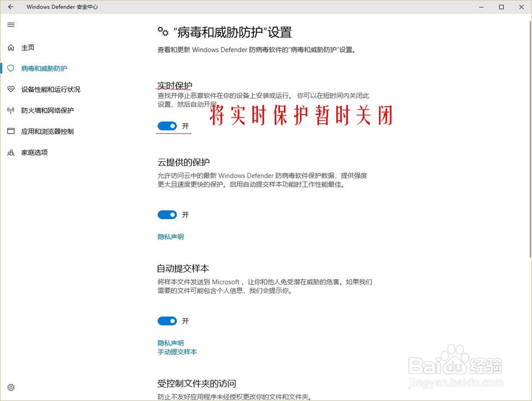Image resolution: width=532 pixels, height=401 pixels.
Task: Maximize the Windows Defender window
Action: coord(501,7)
